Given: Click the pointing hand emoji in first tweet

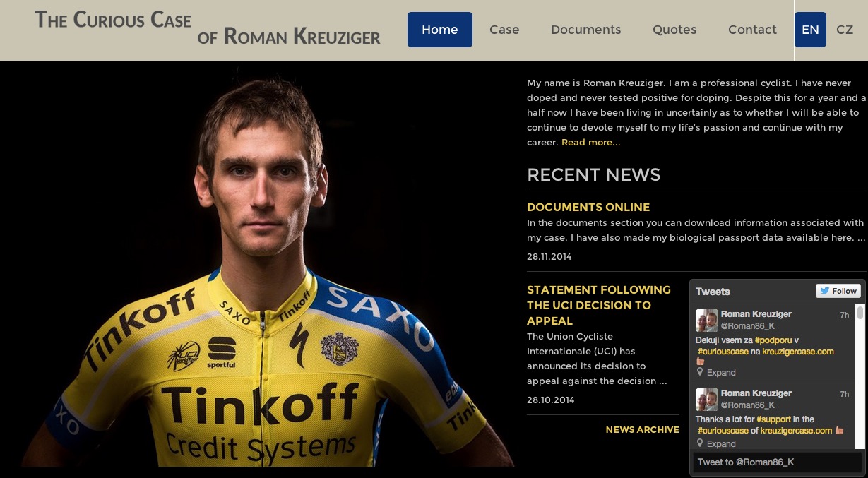Looking at the screenshot, I should tap(701, 361).
